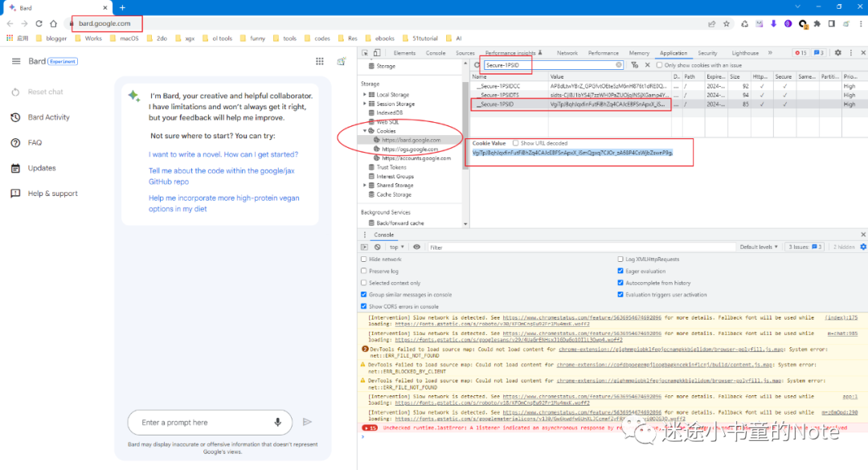
Task: Close the Console drawer
Action: point(863,235)
